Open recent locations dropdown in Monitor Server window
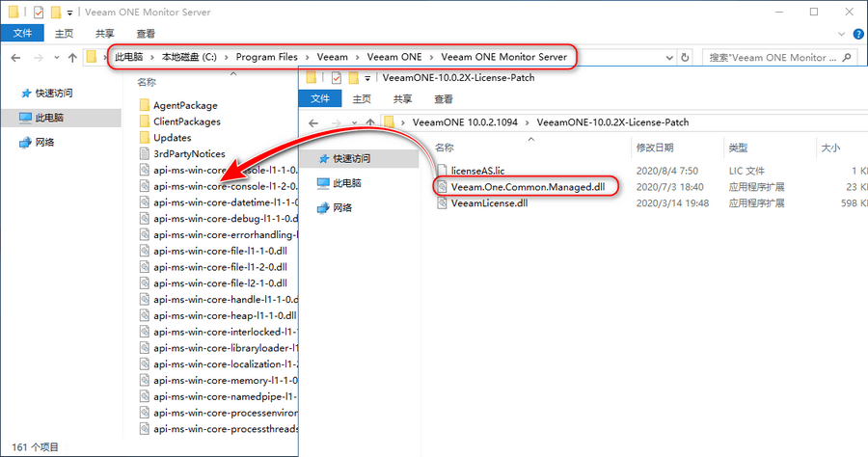 pos(57,58)
